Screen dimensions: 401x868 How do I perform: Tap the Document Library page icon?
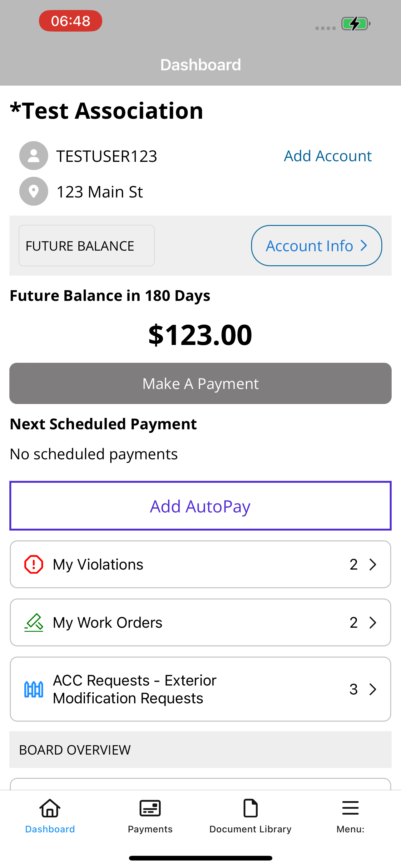click(x=250, y=808)
